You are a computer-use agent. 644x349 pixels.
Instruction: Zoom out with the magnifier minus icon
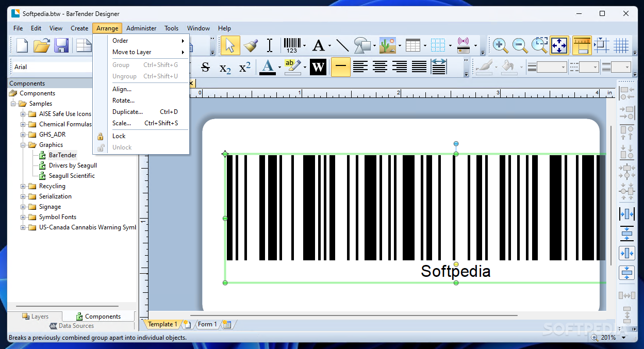[x=520, y=45]
